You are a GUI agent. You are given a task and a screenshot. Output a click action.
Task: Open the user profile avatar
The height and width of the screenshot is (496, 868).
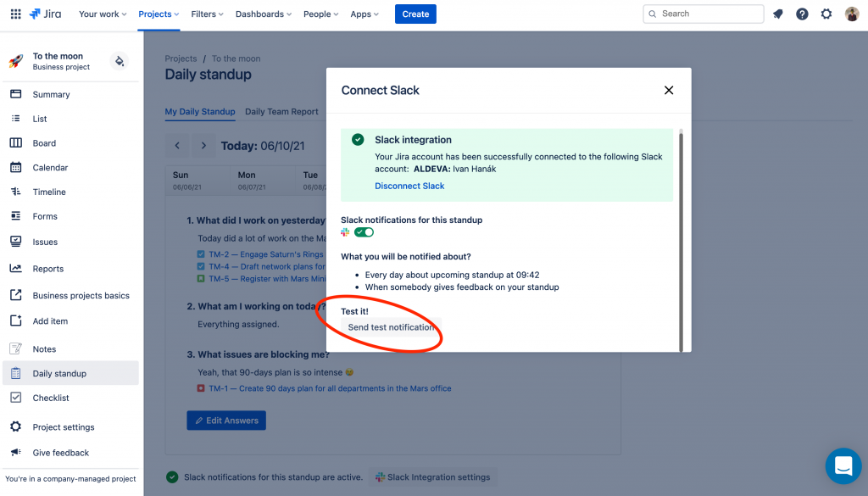[852, 14]
